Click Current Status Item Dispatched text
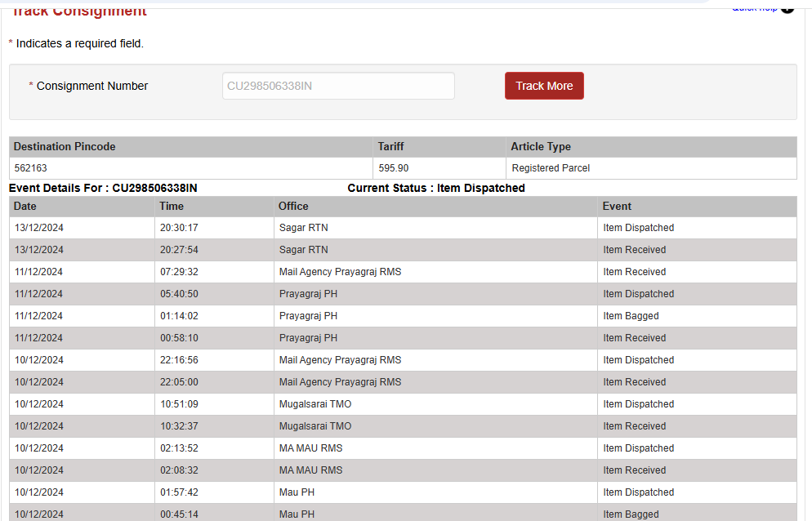Image resolution: width=812 pixels, height=521 pixels. 436,188
